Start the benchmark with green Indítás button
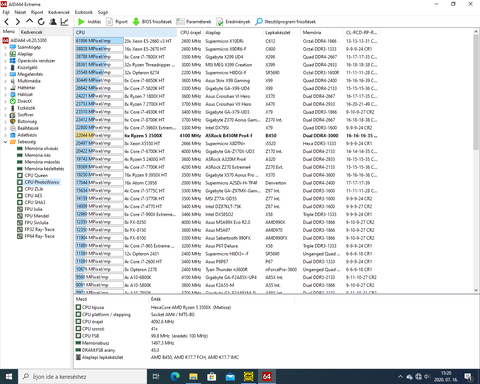Viewport: 480px width, 384px height. click(89, 22)
